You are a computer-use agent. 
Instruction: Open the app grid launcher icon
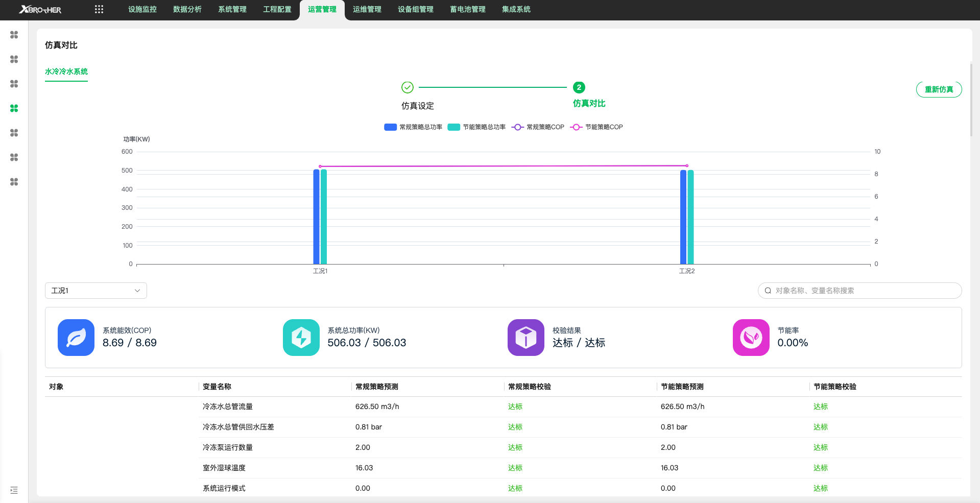99,9
